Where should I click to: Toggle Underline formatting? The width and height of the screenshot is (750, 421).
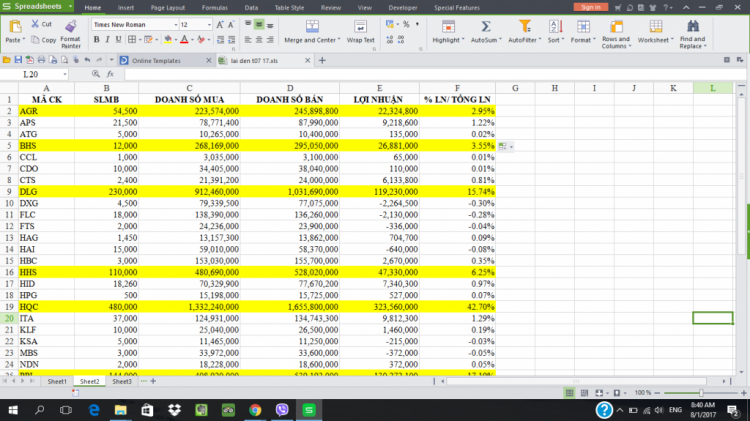coord(118,40)
